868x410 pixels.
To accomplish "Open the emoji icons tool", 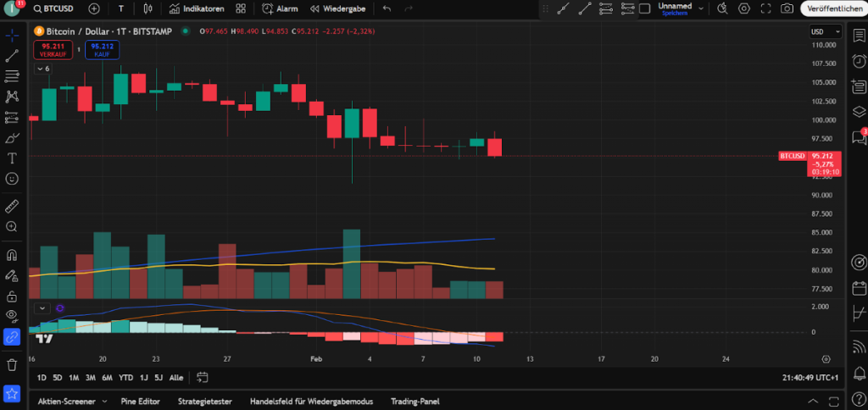I will [x=12, y=179].
